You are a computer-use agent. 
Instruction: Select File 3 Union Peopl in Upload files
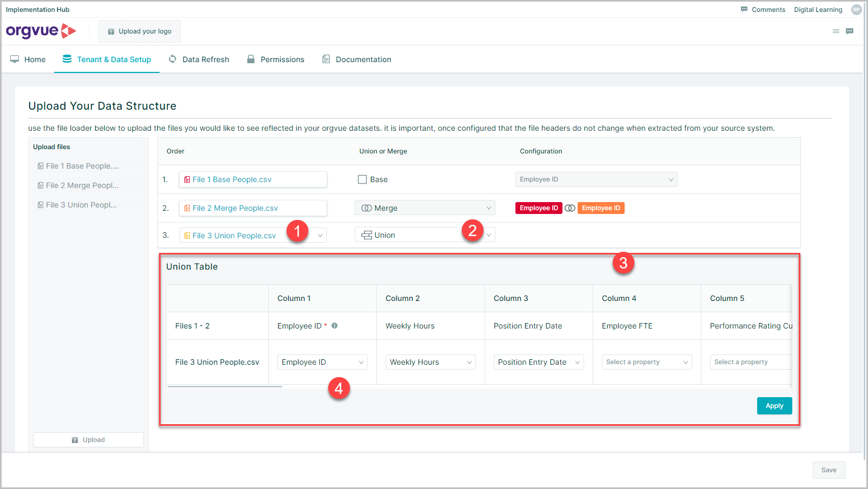click(82, 205)
